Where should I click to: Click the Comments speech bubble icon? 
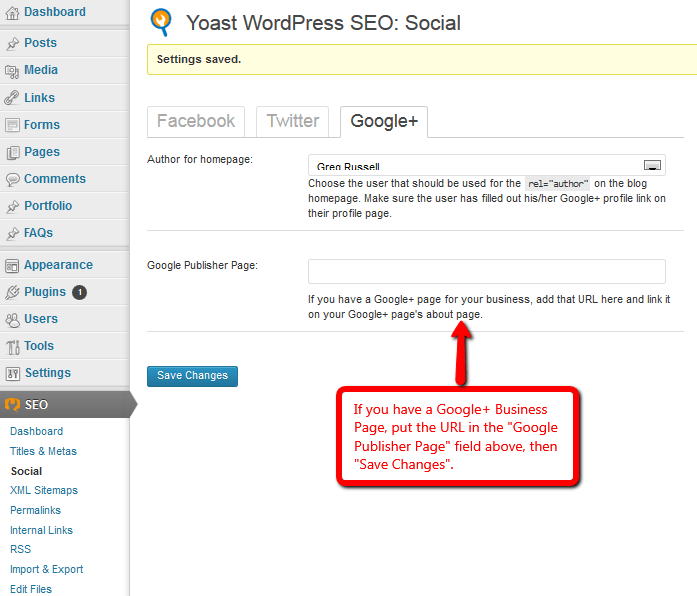pyautogui.click(x=12, y=179)
